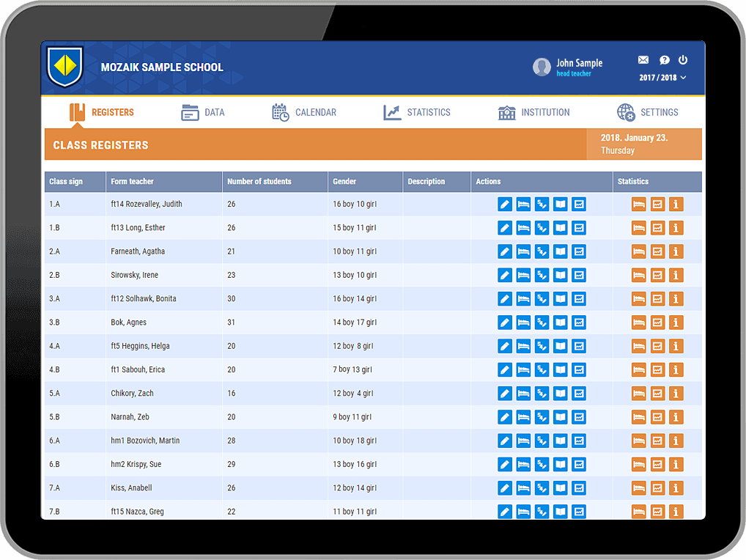Open the orange info icon for class 1.B

[676, 228]
